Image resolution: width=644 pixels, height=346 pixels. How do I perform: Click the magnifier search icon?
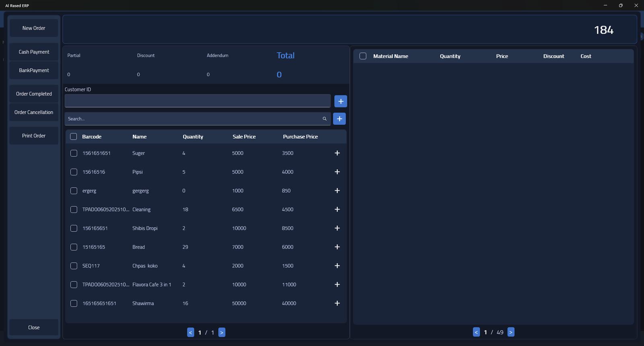tap(324, 119)
